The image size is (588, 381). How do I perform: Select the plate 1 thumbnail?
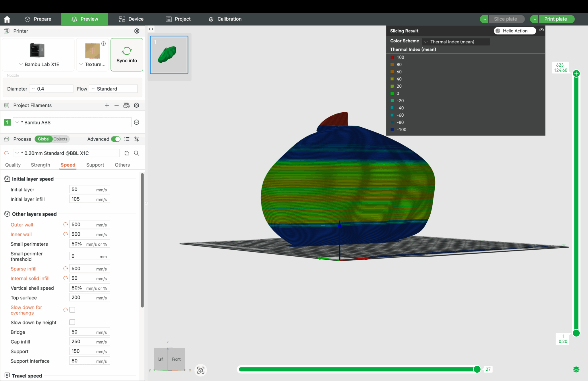click(x=169, y=55)
